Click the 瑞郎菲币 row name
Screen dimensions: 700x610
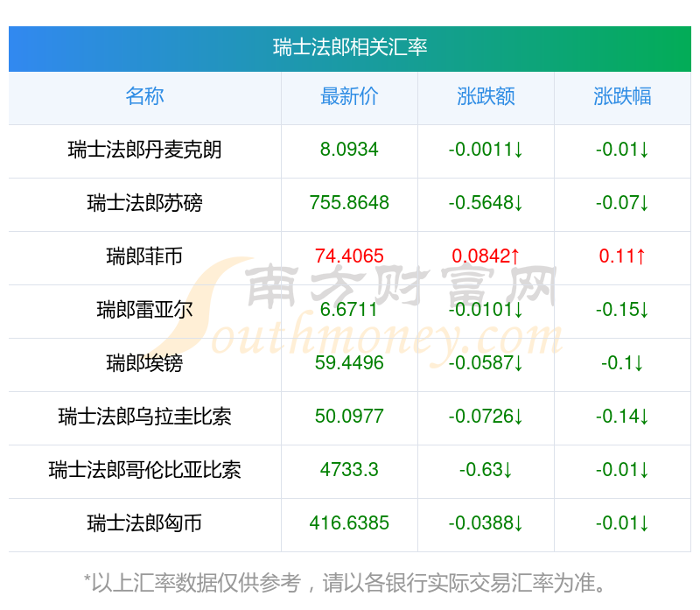[144, 256]
